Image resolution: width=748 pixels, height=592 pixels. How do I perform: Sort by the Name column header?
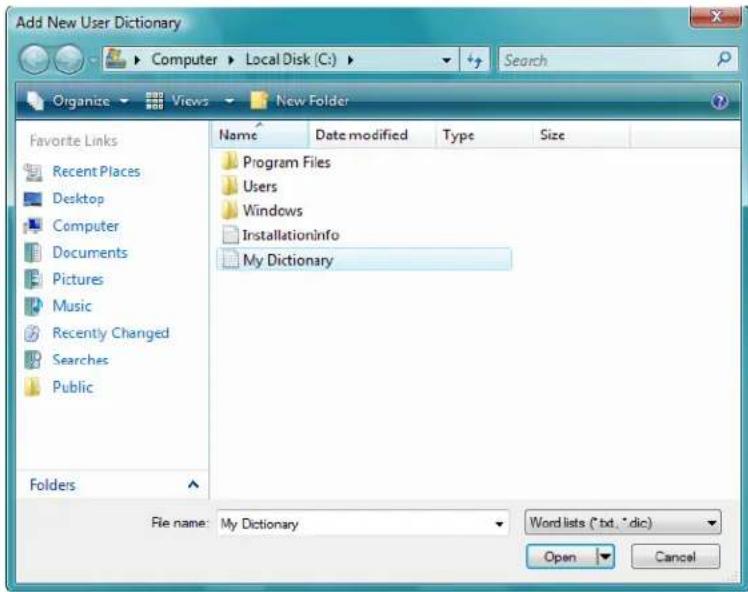[260, 135]
